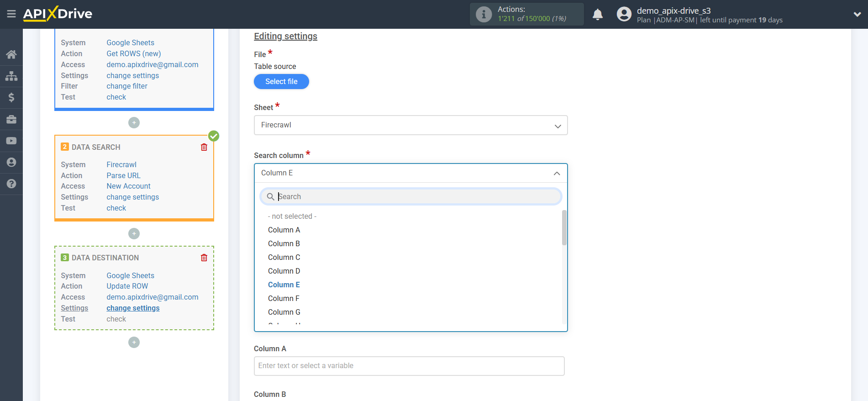
Task: Click the DATA SEARCH block title
Action: [x=96, y=147]
